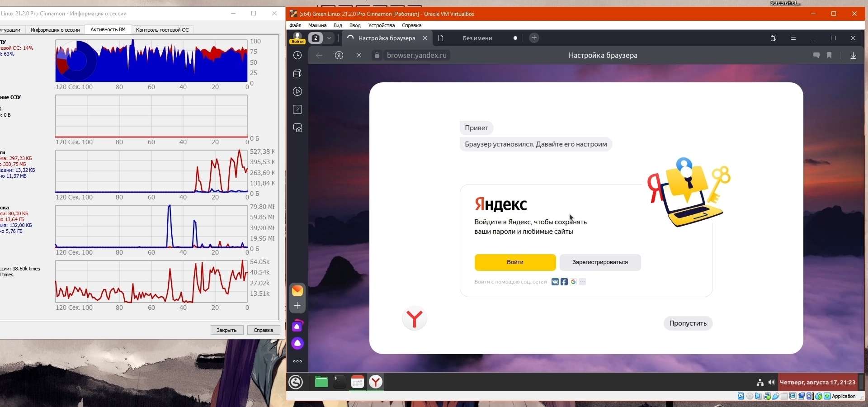Screen dimensions: 868x407
Task: Open browser downloads arrow icon
Action: pyautogui.click(x=853, y=55)
